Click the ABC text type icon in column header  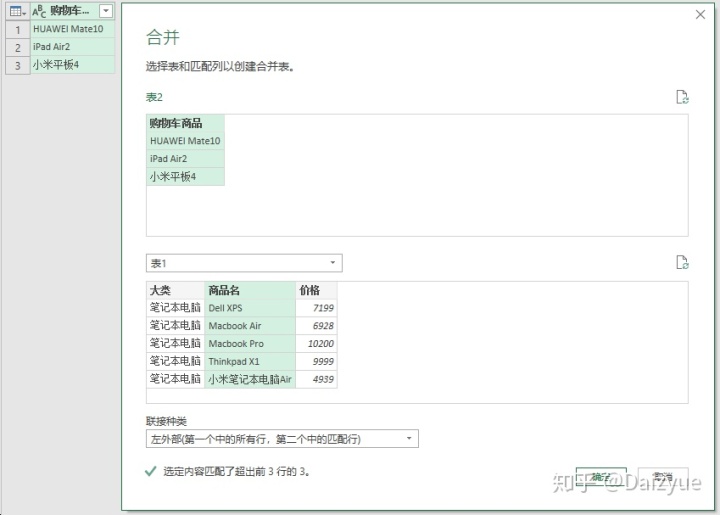point(39,11)
